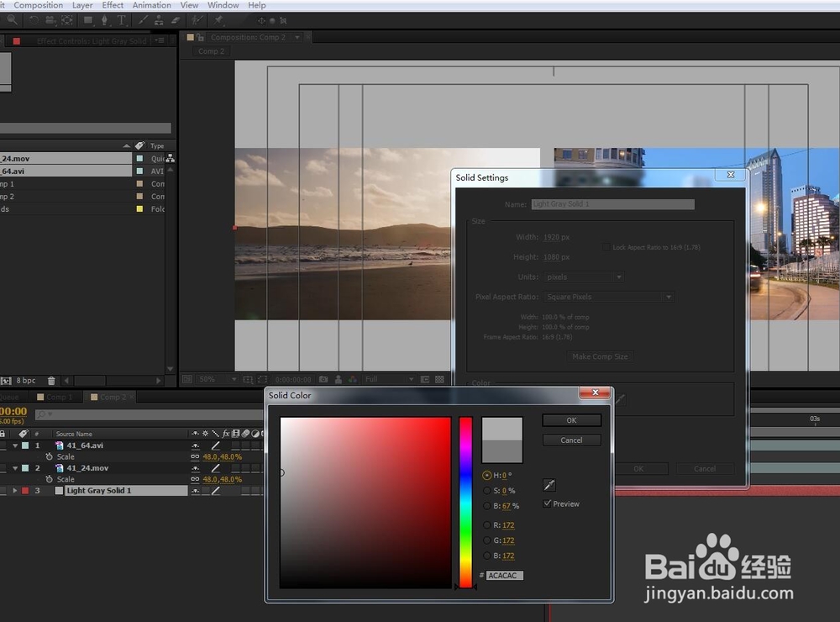Select the Roto Brush tool
Screen dimensions: 840x622
tap(197, 20)
